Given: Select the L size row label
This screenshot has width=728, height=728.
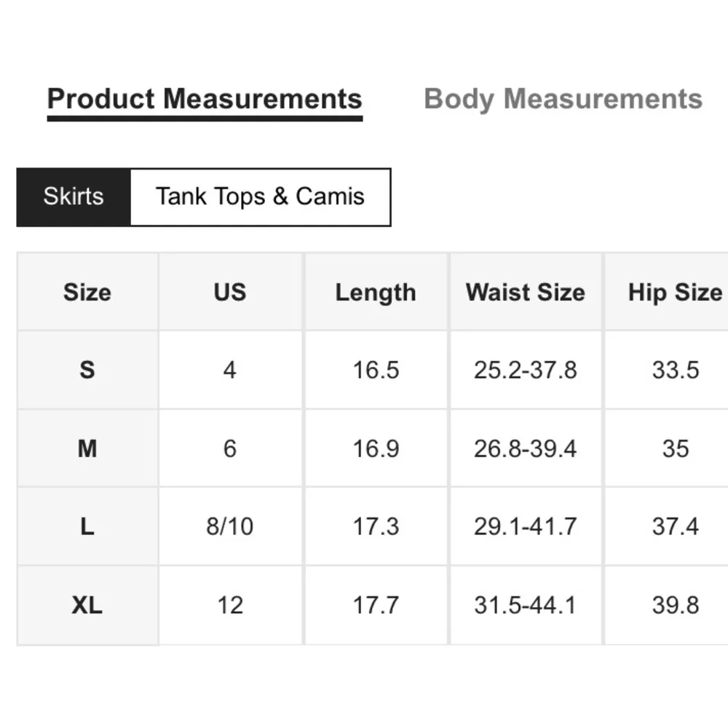Looking at the screenshot, I should pos(87,526).
